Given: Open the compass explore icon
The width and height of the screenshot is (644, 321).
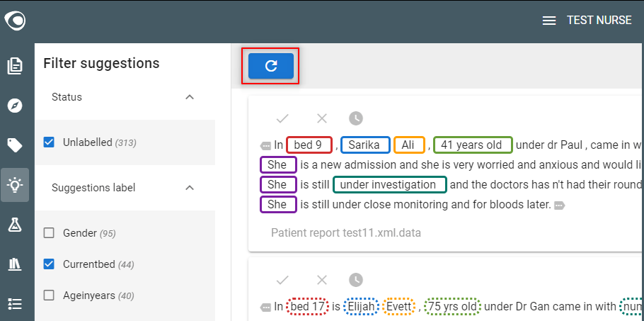Looking at the screenshot, I should tap(15, 106).
